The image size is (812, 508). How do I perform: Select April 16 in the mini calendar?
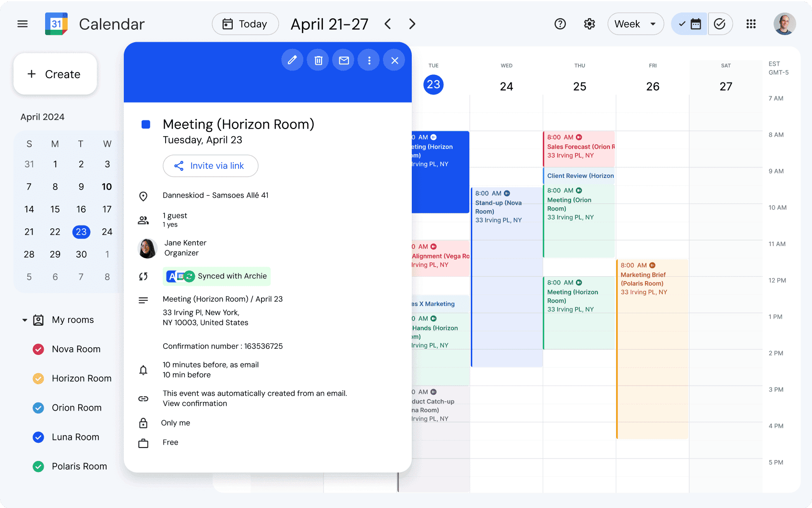[x=81, y=209]
